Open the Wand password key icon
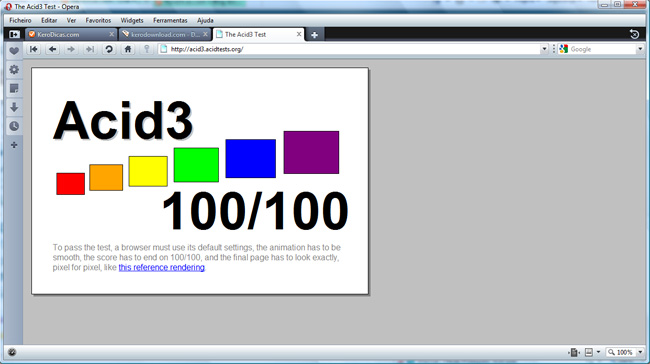This screenshot has width=650, height=364. pos(146,49)
